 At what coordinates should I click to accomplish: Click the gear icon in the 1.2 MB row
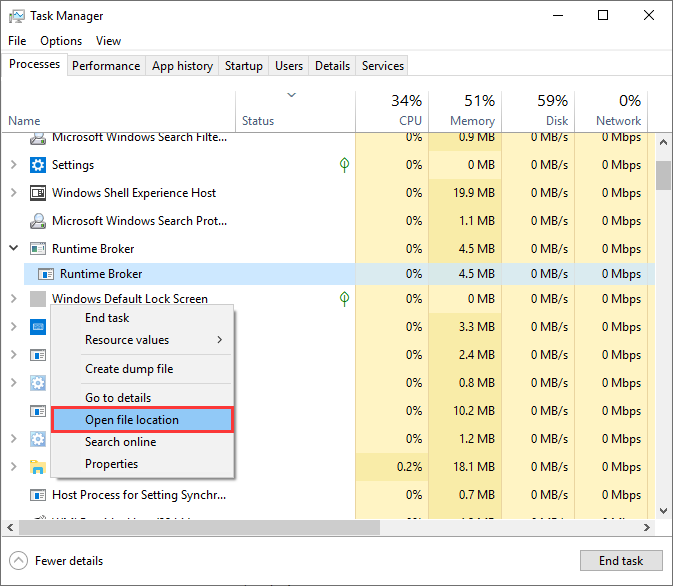click(x=38, y=439)
